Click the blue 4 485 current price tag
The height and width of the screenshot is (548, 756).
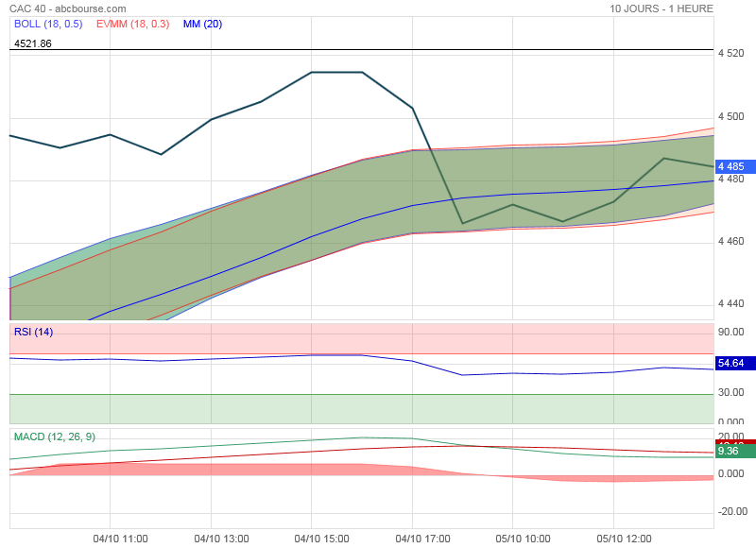[731, 166]
